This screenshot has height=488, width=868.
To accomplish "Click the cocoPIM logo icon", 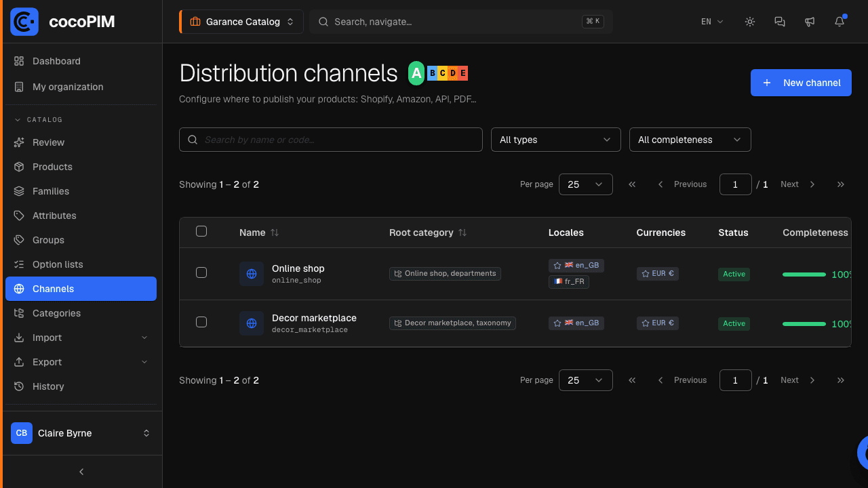I will point(24,22).
